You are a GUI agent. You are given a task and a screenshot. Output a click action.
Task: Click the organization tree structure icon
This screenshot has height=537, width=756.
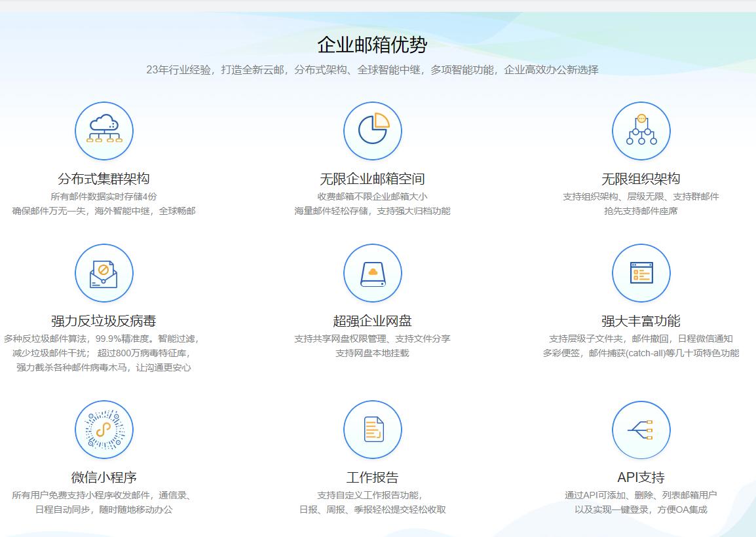tap(641, 130)
